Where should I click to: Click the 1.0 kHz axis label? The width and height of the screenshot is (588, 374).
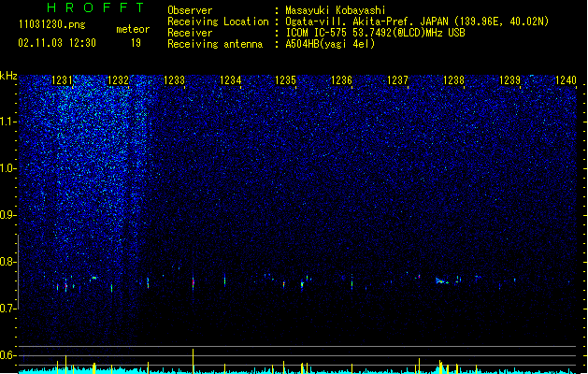click(7, 168)
